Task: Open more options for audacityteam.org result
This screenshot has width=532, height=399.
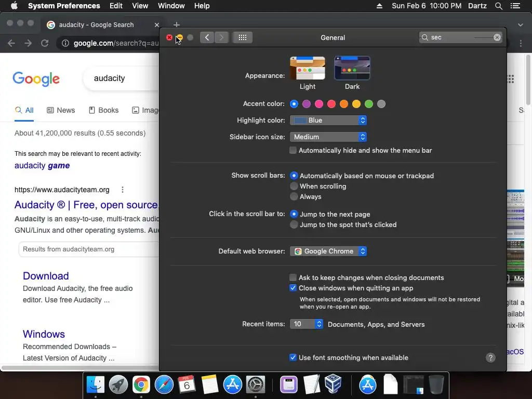Action: coord(123,190)
